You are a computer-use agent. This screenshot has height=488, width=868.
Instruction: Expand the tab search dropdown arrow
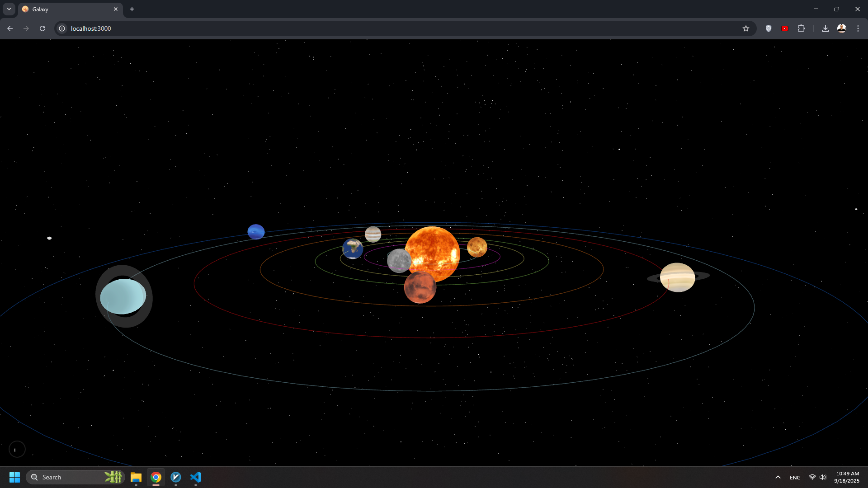[9, 9]
